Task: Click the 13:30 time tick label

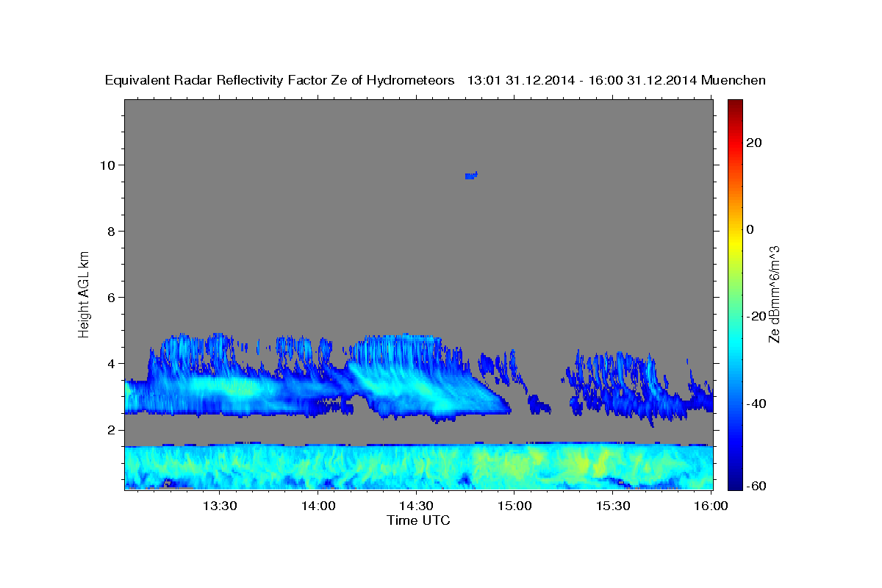Action: [x=219, y=506]
